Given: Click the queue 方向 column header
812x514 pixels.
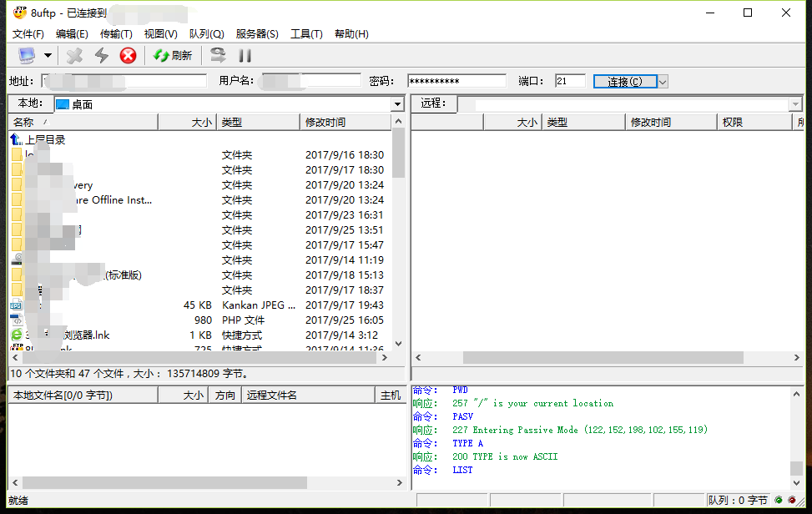Looking at the screenshot, I should 224,396.
